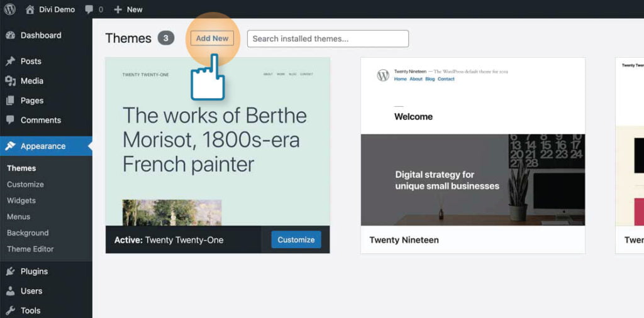
Task: Click the Posts pushpin icon
Action: point(10,61)
